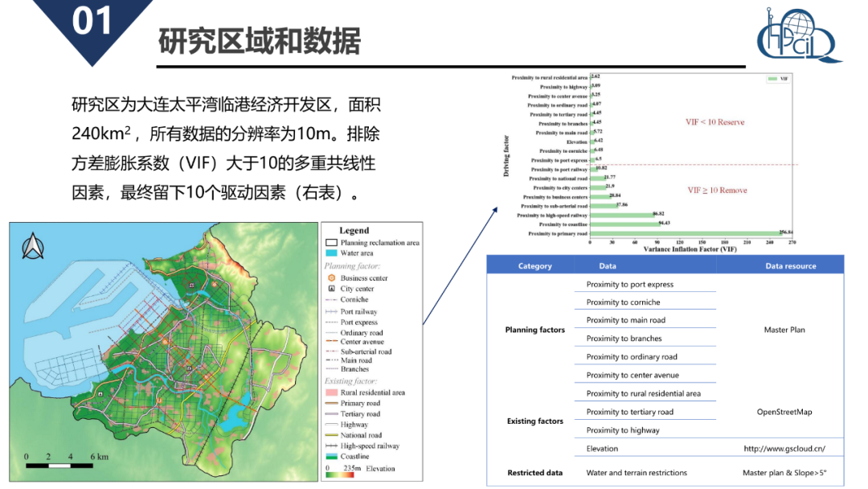Click the OpenStreetMap resource cell

(x=784, y=412)
